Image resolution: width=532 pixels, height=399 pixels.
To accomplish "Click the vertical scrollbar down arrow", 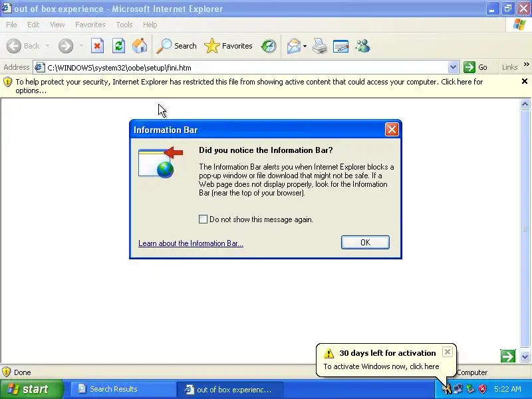I will coord(525,356).
